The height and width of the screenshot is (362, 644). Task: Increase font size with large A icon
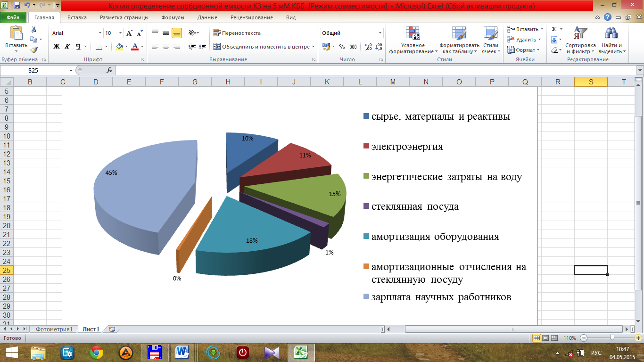[130, 33]
